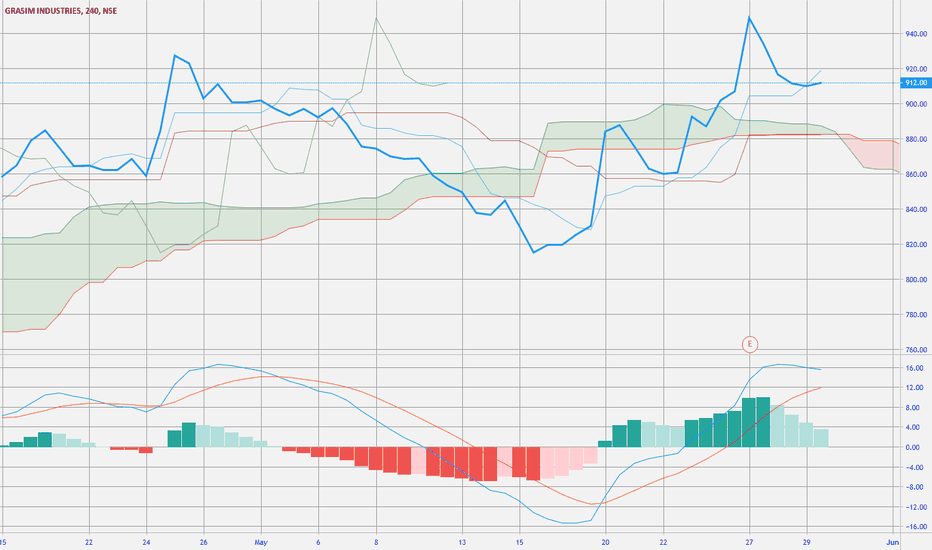Click the 860.00 price axis label

(x=916, y=174)
